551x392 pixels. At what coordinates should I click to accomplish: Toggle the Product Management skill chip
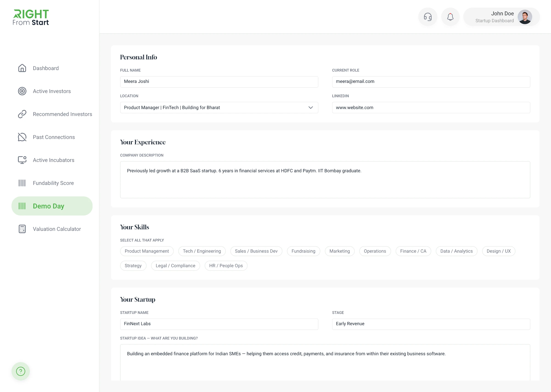147,251
